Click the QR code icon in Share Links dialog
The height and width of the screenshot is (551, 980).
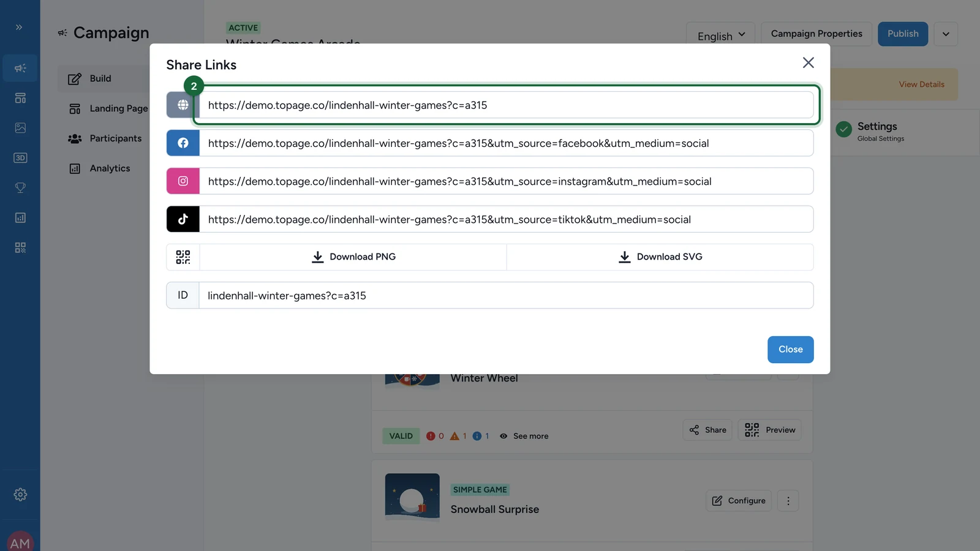183,257
